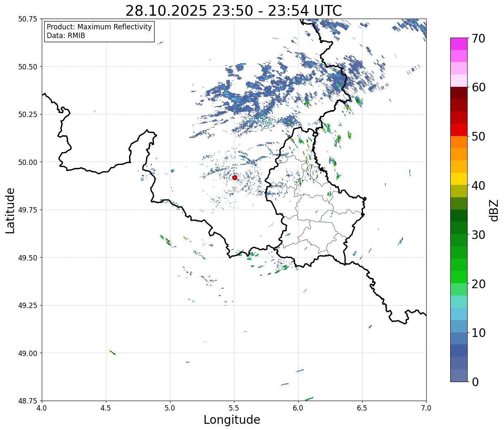The image size is (504, 430).
Task: Click the light green swatch just below 20
Action: pos(459,289)
